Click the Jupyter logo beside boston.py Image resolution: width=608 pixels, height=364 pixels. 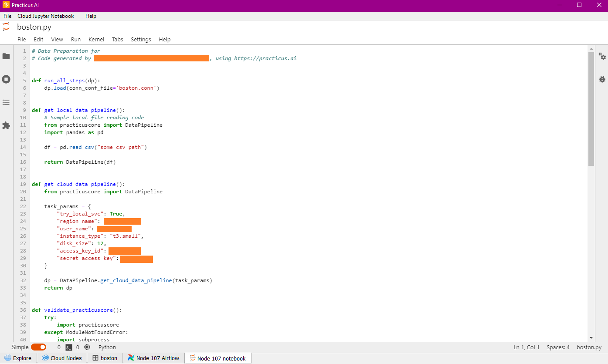pyautogui.click(x=6, y=27)
